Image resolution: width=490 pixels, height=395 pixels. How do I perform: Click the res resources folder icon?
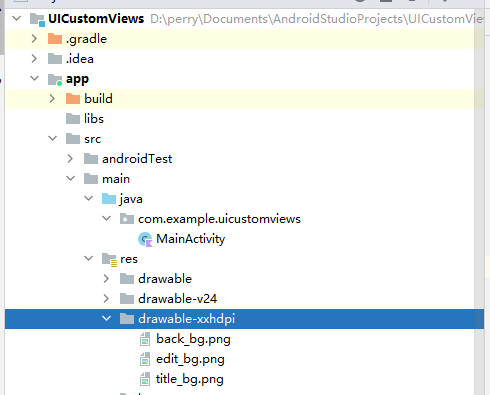point(109,260)
